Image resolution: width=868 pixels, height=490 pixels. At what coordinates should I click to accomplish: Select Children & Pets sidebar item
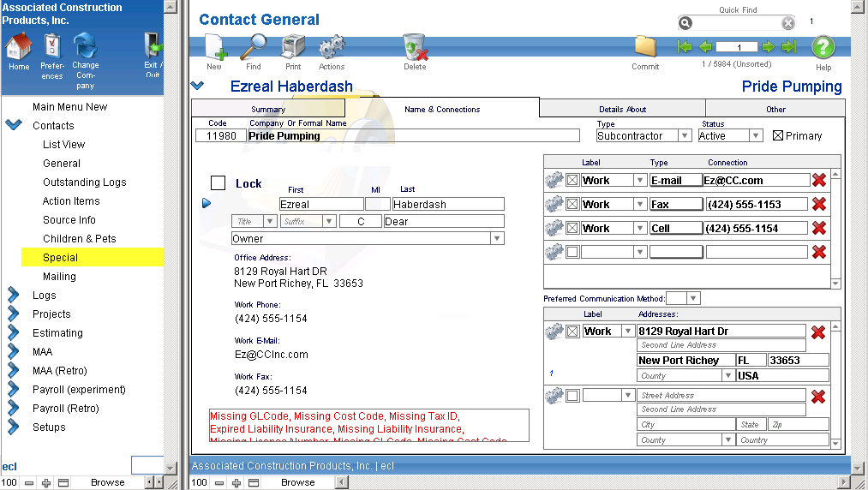point(80,239)
